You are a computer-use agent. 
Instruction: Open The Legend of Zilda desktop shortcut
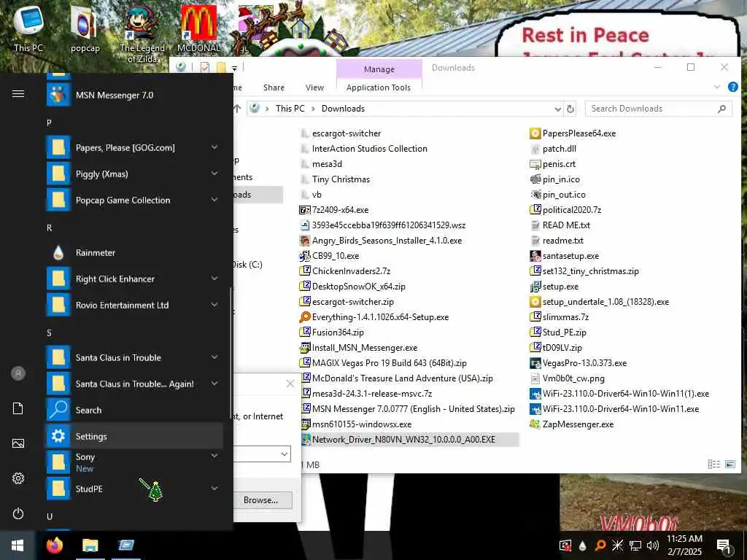142,34
